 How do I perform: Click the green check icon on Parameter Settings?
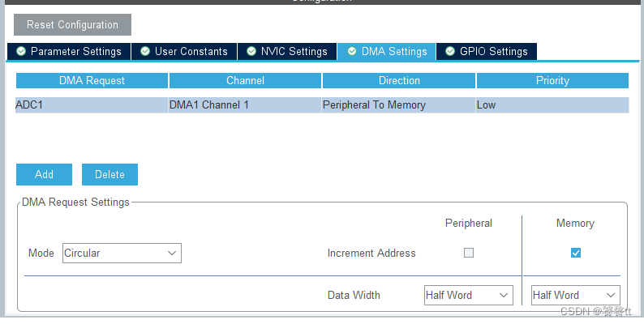(x=21, y=51)
